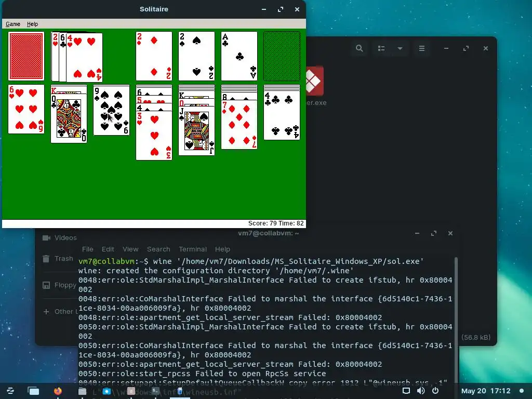532x399 pixels.
Task: Click the notification dot indicator
Action: [x=522, y=391]
